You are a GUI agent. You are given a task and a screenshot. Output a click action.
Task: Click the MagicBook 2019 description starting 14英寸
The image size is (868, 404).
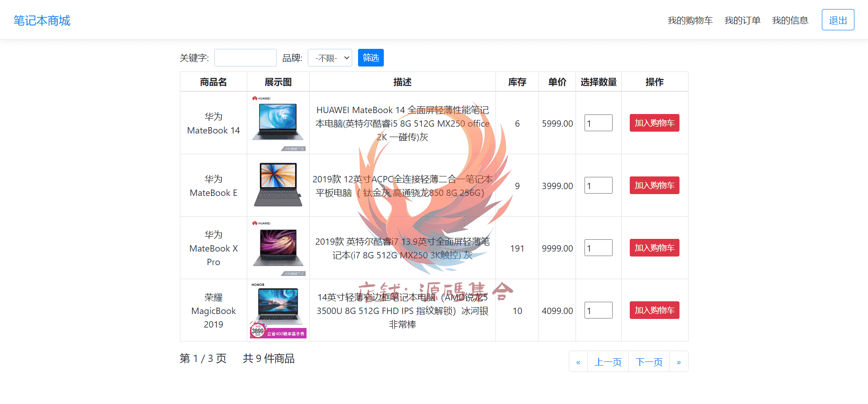pos(402,311)
